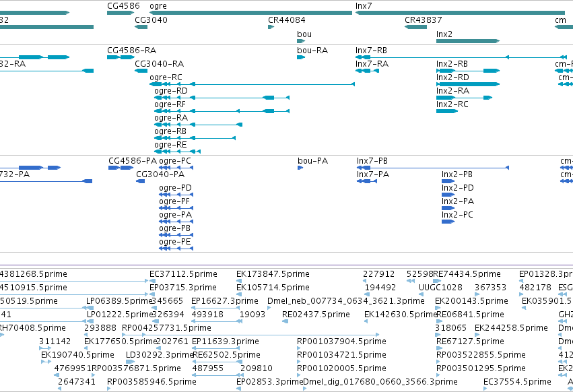
Task: Select the Inx2-RC transcript
Action: [447, 111]
